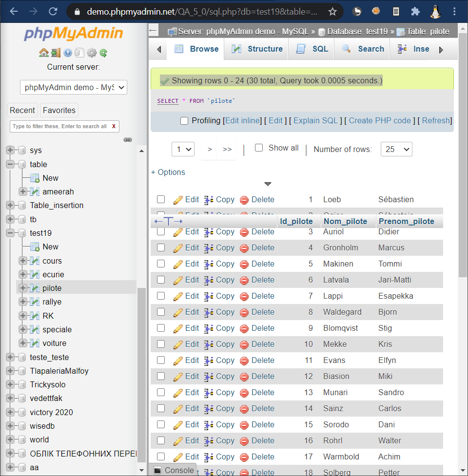The width and height of the screenshot is (468, 476).
Task: Click the Edit inline link
Action: 243,121
